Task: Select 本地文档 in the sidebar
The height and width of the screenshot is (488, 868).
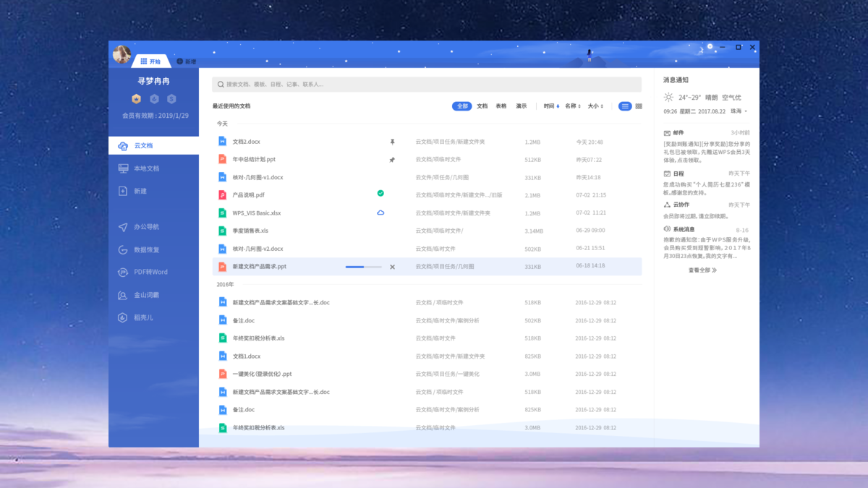Action: (x=146, y=168)
